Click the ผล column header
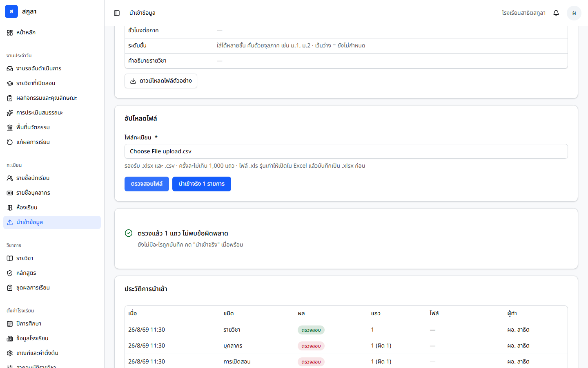The image size is (588, 368). tap(301, 314)
